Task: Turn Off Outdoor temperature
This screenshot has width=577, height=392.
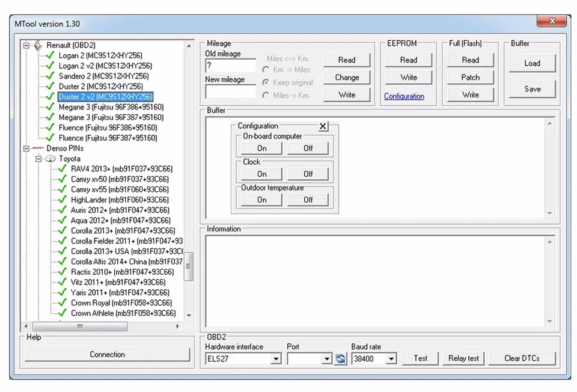Action: (308, 200)
